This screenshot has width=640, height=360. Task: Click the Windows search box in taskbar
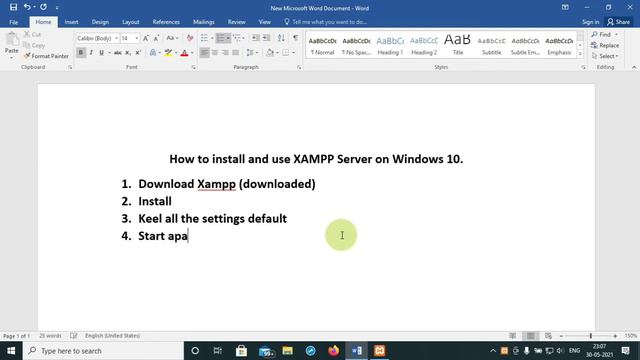point(103,351)
